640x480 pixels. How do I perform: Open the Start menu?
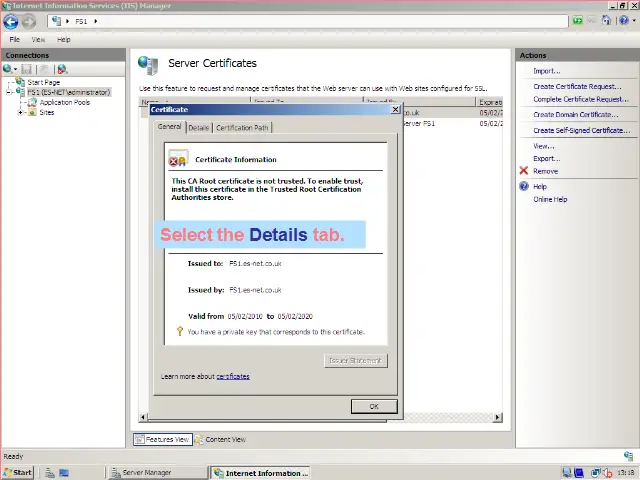(18, 473)
